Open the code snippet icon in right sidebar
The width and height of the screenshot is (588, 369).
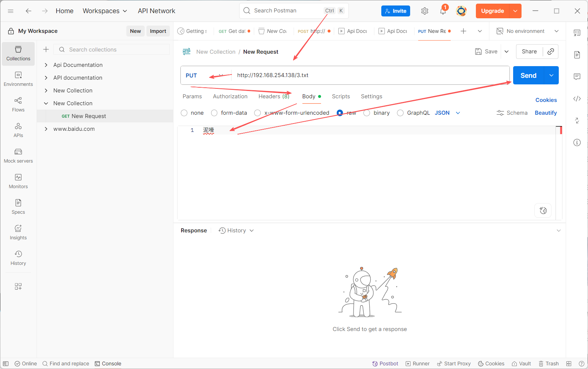pyautogui.click(x=577, y=99)
